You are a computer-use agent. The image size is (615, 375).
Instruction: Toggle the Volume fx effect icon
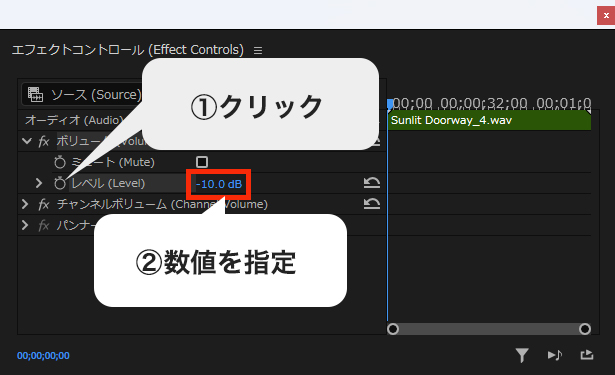click(44, 141)
